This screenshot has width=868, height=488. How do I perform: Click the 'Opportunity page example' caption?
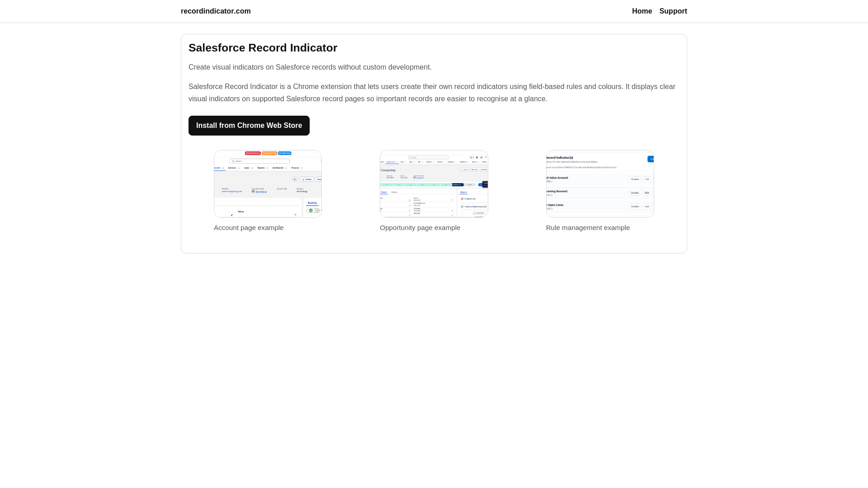(x=420, y=228)
